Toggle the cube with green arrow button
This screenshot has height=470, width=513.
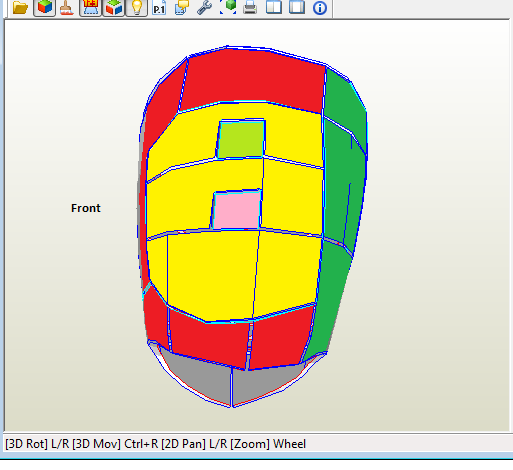tap(113, 7)
